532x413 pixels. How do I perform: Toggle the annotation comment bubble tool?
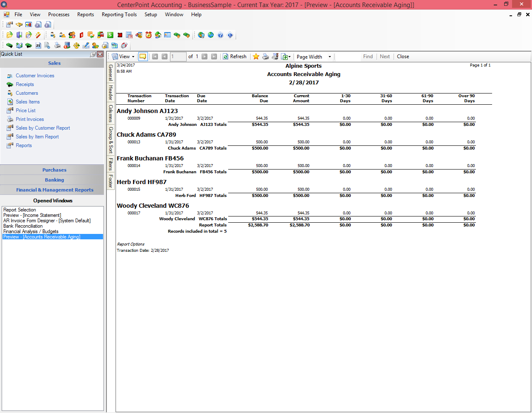click(143, 57)
